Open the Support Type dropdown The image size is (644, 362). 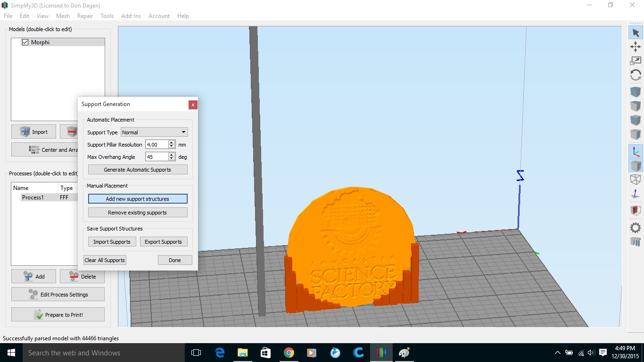click(x=154, y=132)
